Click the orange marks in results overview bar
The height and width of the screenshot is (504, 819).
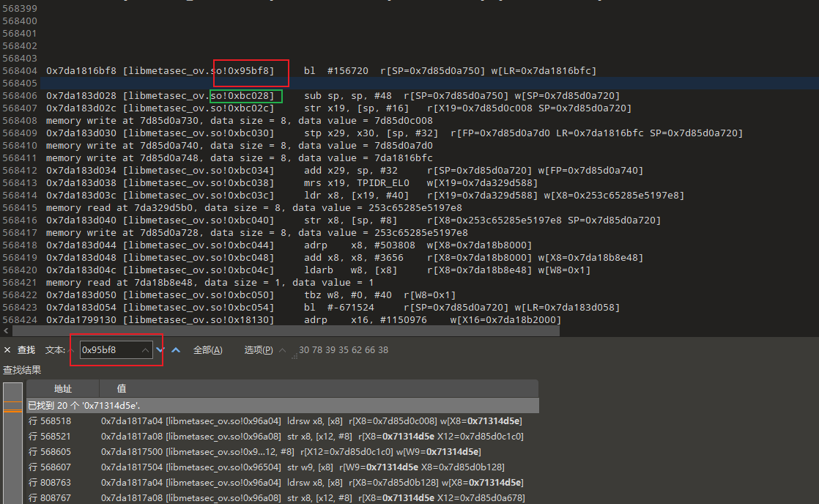coord(12,407)
